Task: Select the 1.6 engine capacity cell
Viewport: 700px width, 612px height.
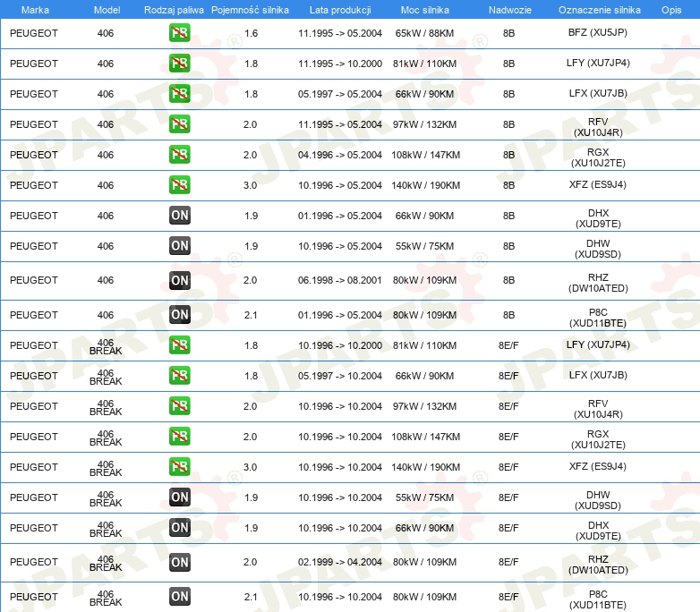Action: click(251, 33)
